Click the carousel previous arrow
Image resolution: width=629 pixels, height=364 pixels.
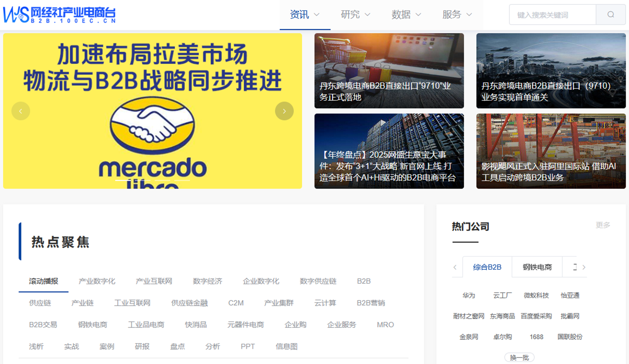coord(20,111)
